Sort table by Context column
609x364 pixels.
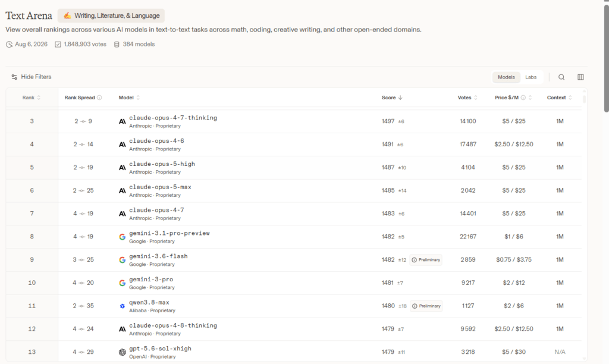click(x=559, y=98)
